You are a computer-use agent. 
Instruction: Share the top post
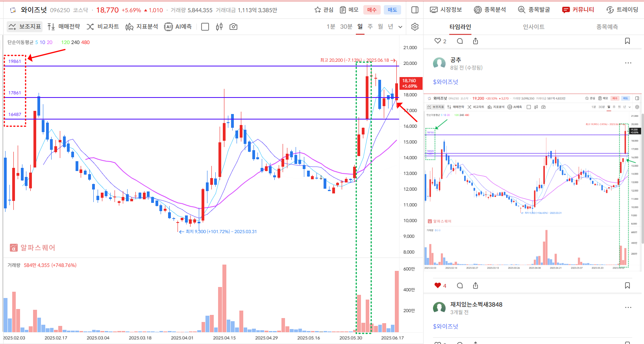coord(476,41)
